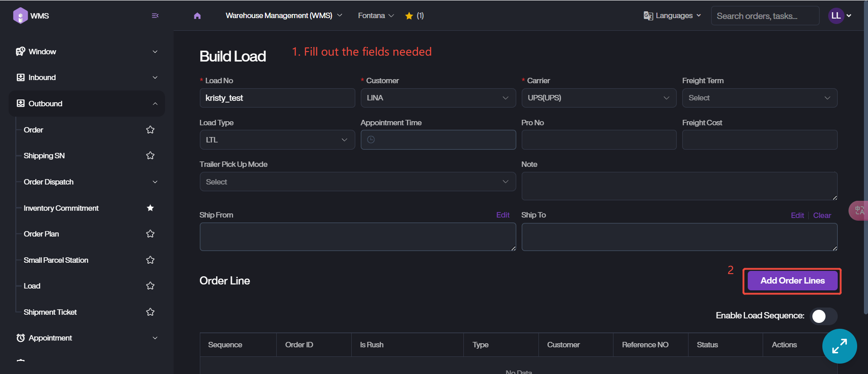Unfavorite Inventory Commitment filled star
Image resolution: width=868 pixels, height=374 pixels.
[x=151, y=208]
